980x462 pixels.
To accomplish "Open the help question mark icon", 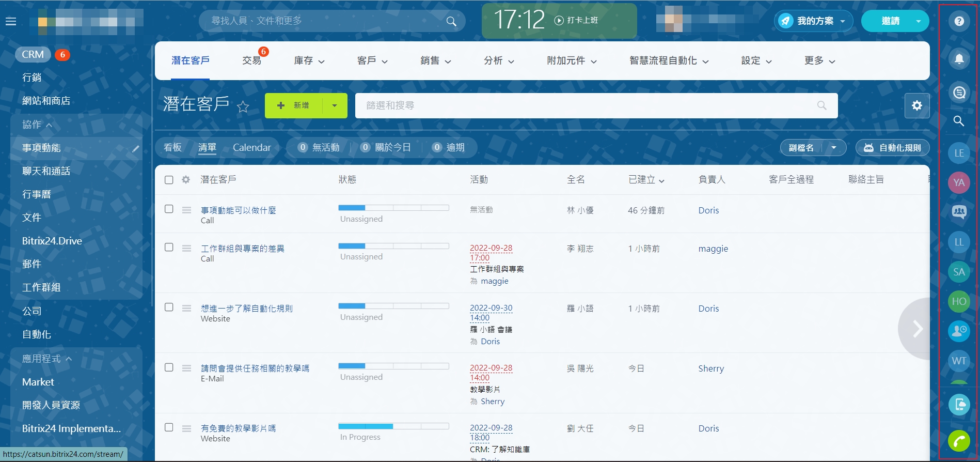I will pos(959,21).
